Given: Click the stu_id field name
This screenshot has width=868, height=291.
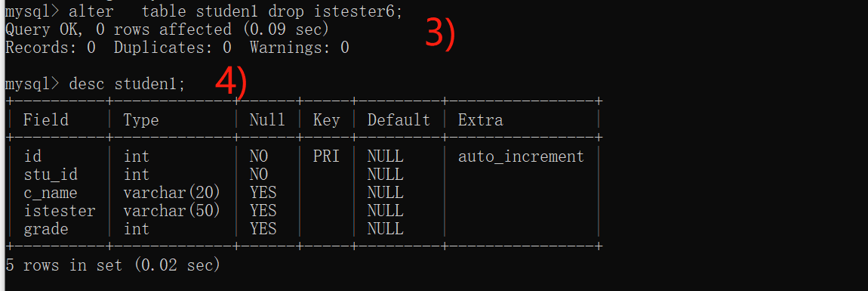Looking at the screenshot, I should 51,175.
